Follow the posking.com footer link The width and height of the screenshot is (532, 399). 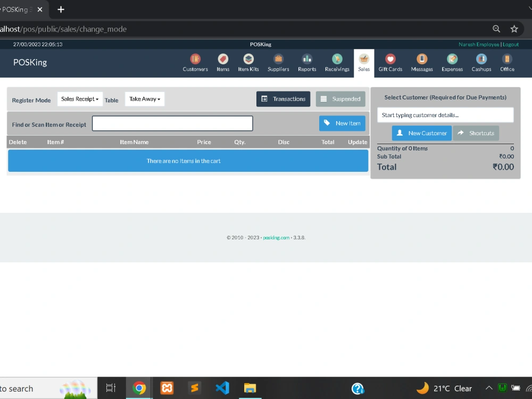point(276,237)
